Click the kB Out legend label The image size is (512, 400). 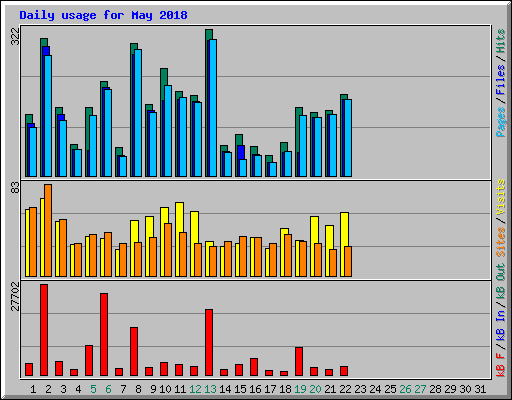click(x=501, y=282)
